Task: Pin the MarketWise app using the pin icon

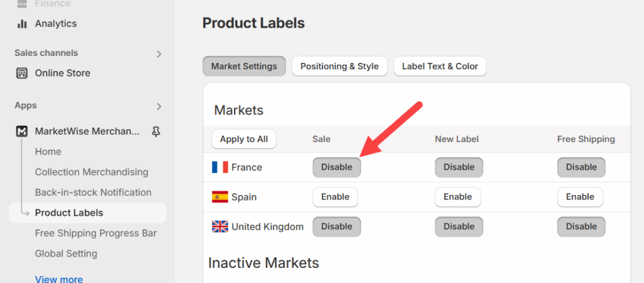Action: (156, 131)
